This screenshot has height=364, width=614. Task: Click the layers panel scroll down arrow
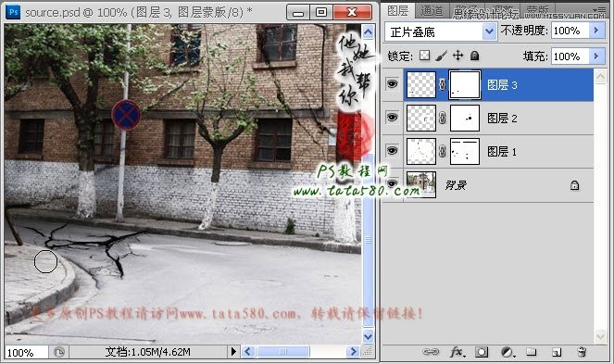coord(600,336)
